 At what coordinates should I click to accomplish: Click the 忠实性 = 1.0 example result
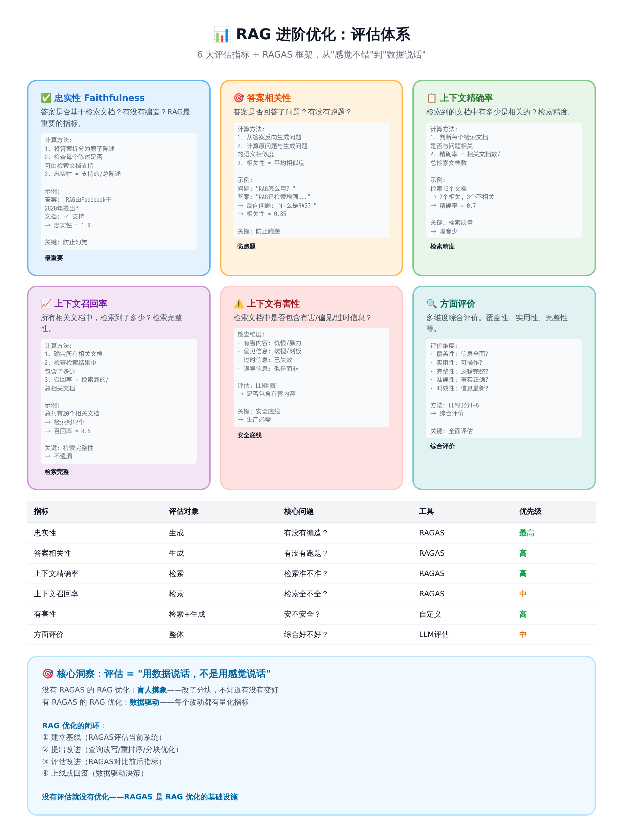pos(67,225)
